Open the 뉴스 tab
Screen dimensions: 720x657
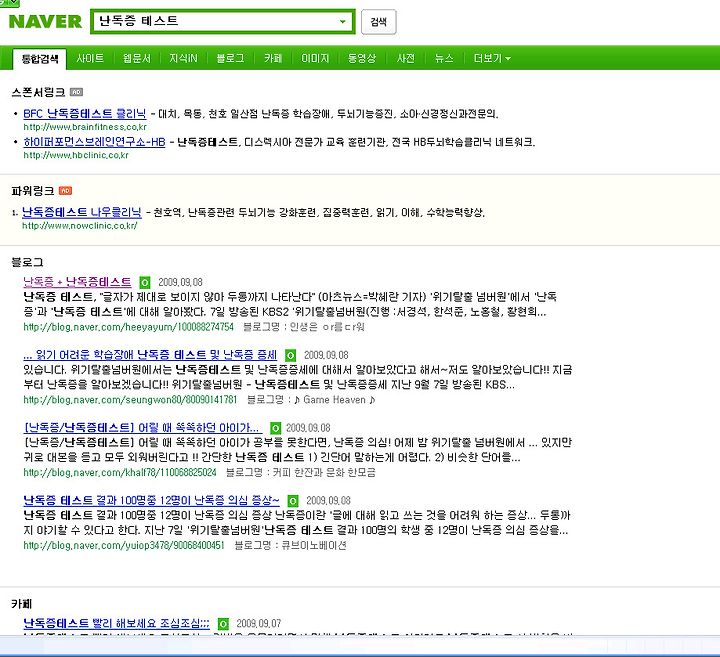point(444,58)
